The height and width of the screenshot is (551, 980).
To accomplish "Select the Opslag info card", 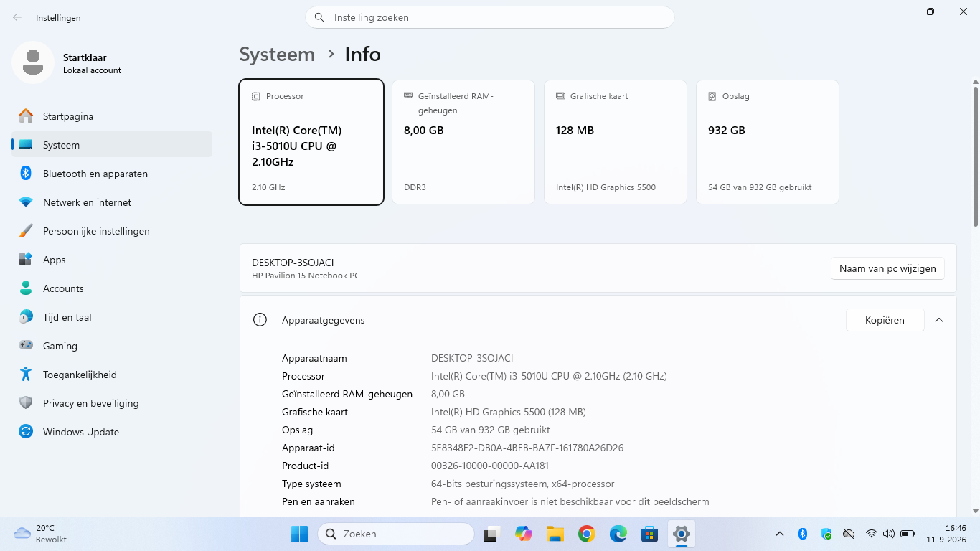I will click(768, 142).
